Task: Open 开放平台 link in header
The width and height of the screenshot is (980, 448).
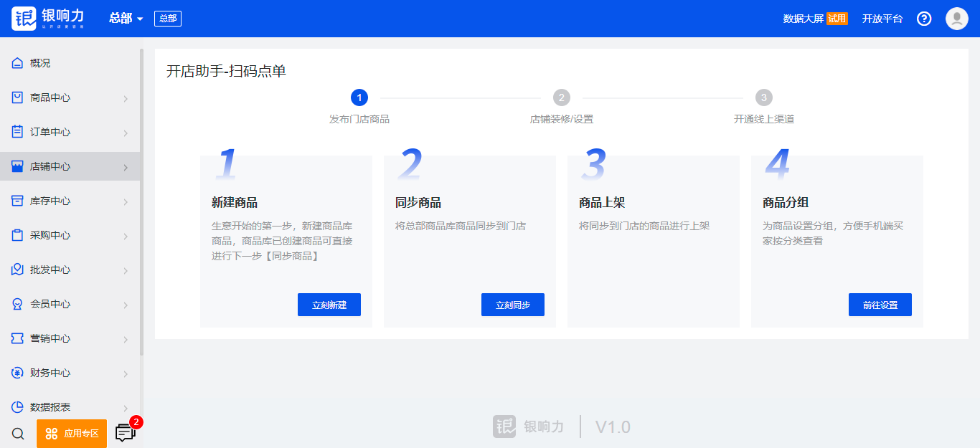Action: pyautogui.click(x=882, y=19)
